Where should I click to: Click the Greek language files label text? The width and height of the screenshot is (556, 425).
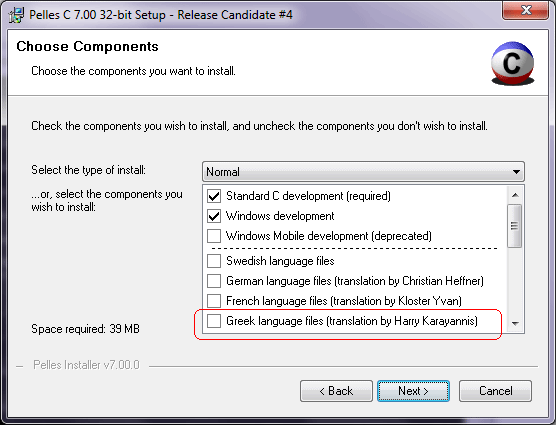point(352,321)
